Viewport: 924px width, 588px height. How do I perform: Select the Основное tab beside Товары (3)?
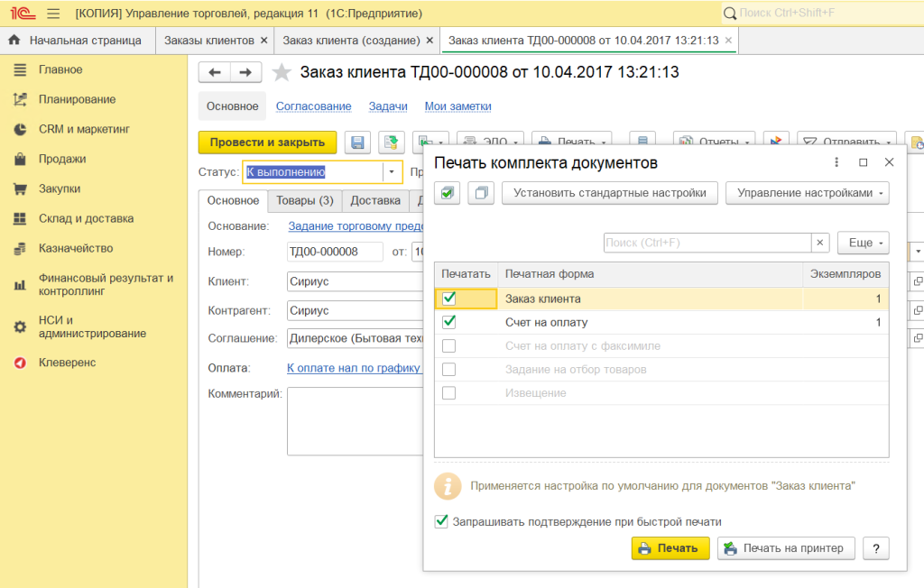233,201
